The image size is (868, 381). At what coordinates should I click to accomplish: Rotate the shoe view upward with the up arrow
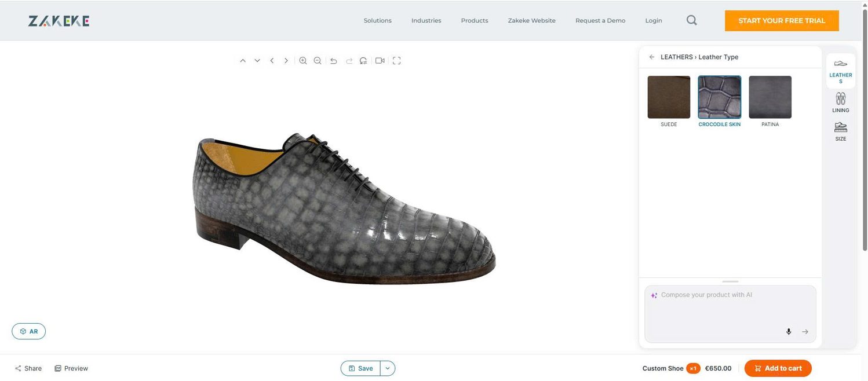point(243,61)
